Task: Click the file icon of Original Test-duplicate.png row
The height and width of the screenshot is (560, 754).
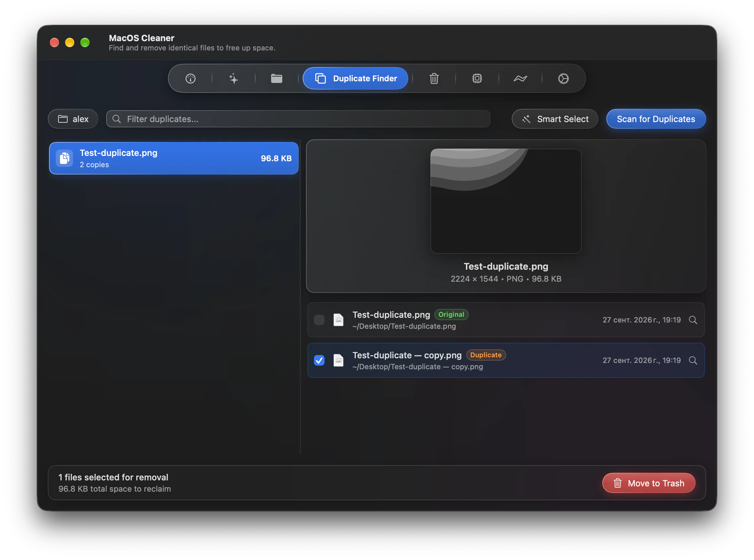Action: point(339,320)
